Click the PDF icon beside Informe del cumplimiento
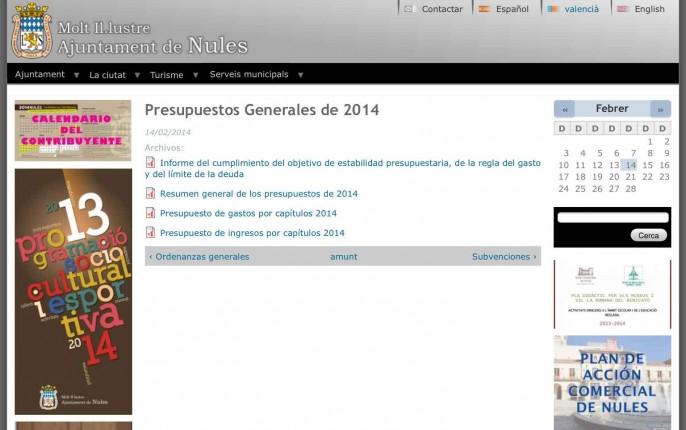 [x=151, y=163]
